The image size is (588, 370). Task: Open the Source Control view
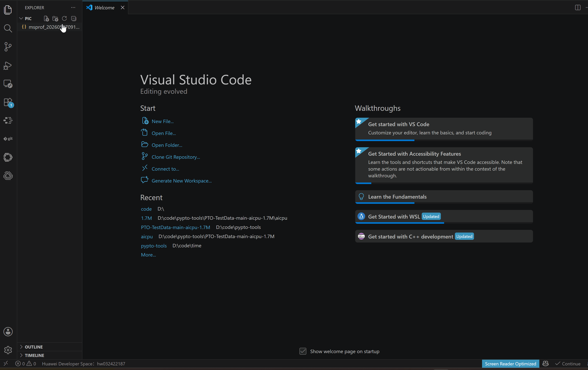[x=8, y=47]
